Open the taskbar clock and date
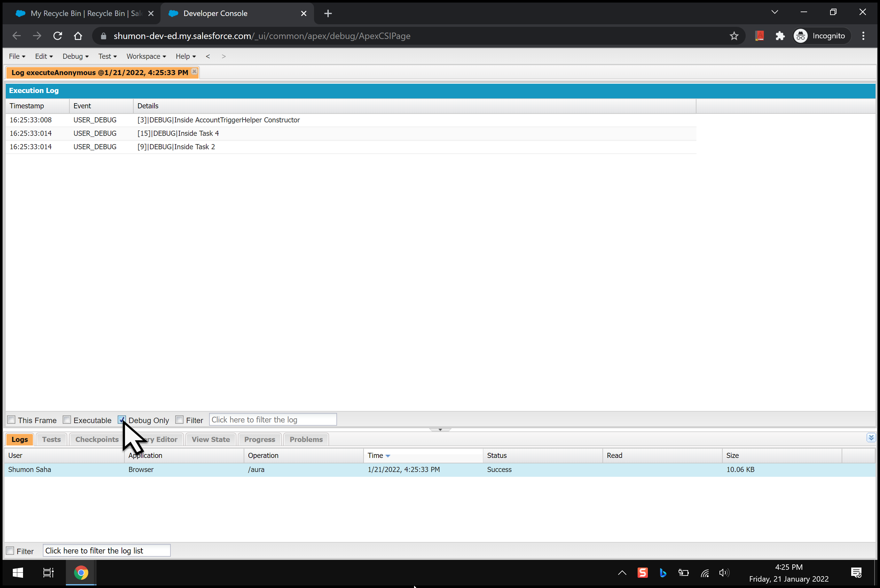The height and width of the screenshot is (588, 880). 789,573
